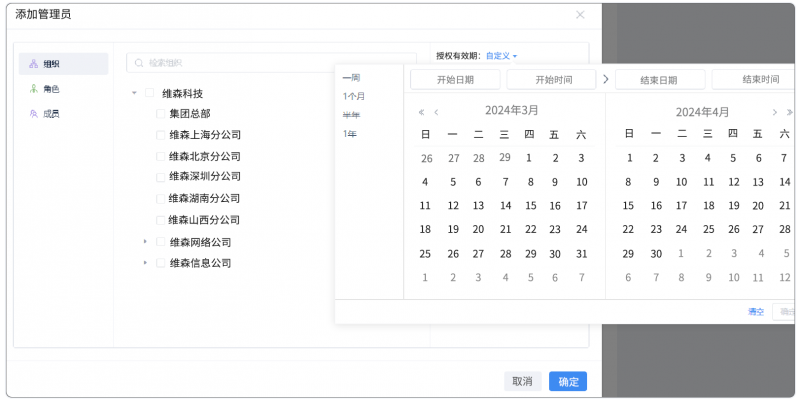
Task: Expand the 维森网络公司 node
Action: coord(145,242)
